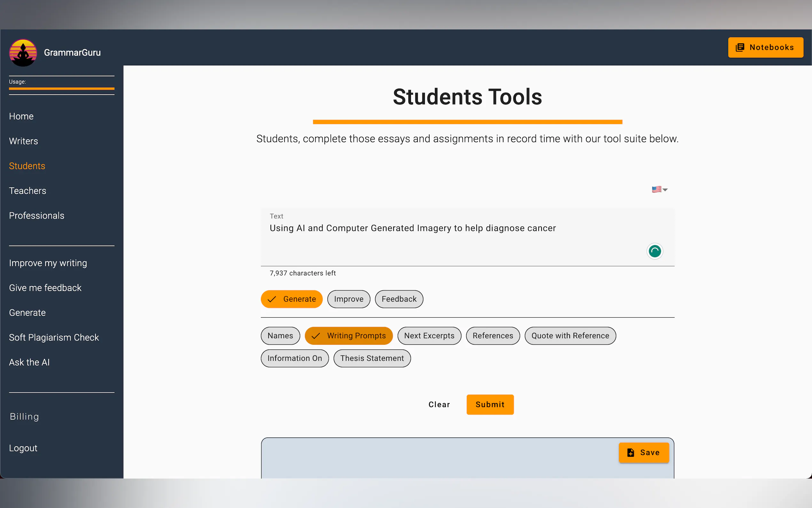Click the Notebooks library icon
Screen dimensions: 812x508
tap(740, 47)
